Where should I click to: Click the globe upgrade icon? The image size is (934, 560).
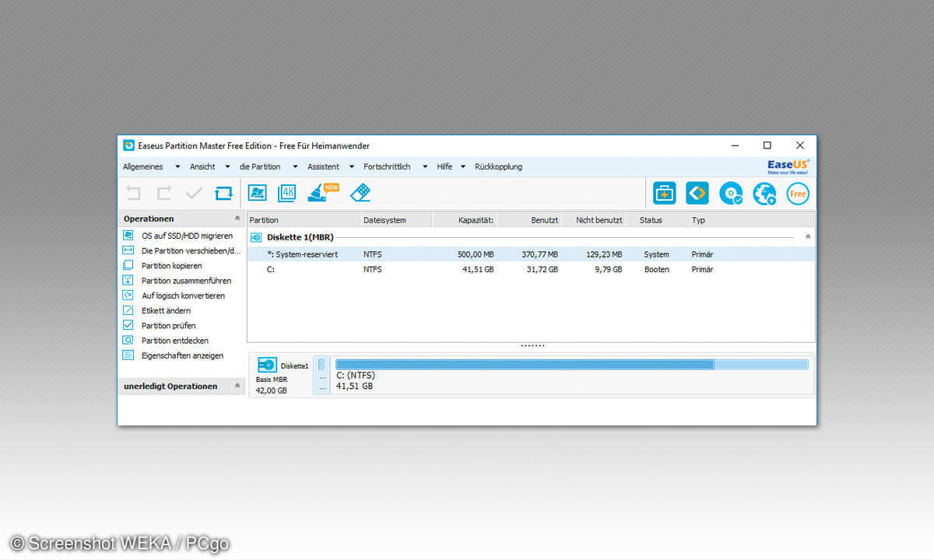(x=764, y=193)
